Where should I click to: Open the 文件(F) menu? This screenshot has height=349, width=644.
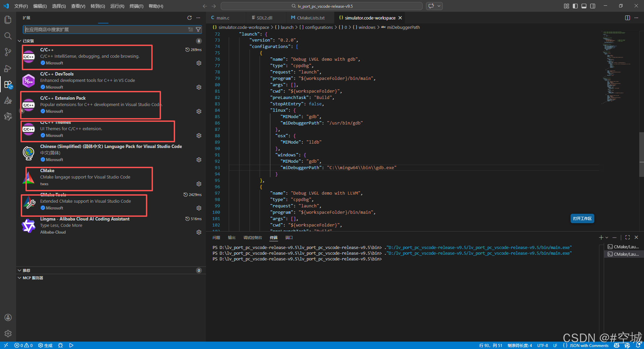pyautogui.click(x=21, y=6)
